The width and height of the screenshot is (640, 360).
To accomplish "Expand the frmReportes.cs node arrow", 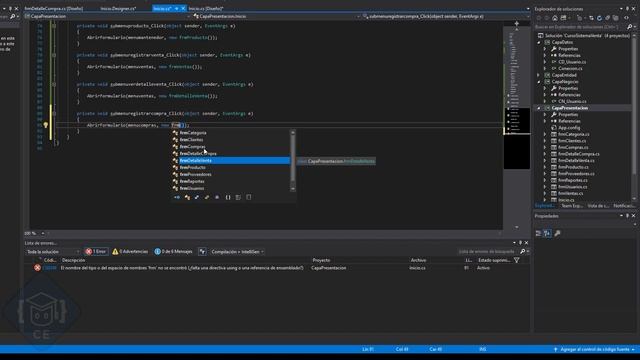I will [x=545, y=180].
